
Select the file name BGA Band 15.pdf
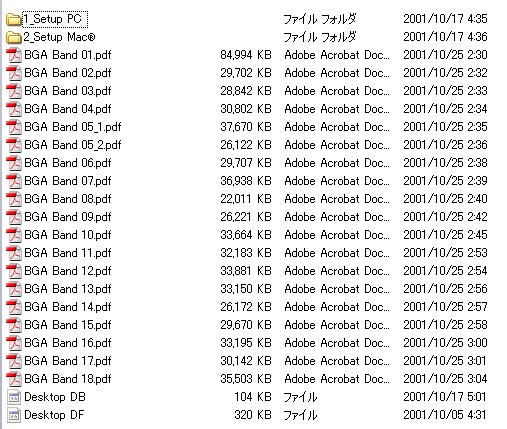click(68, 325)
